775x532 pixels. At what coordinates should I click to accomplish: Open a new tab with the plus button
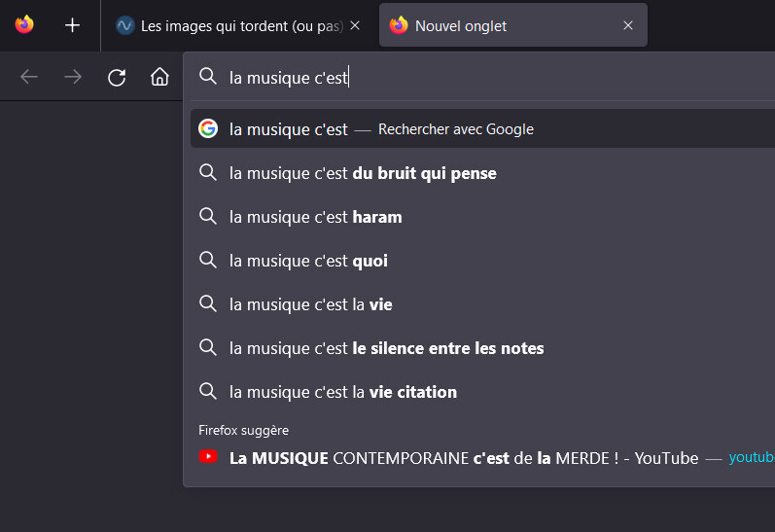(x=72, y=25)
